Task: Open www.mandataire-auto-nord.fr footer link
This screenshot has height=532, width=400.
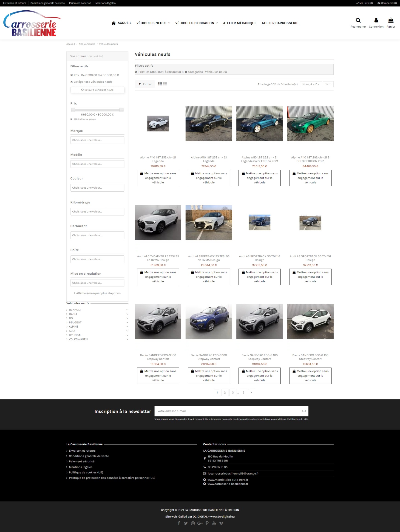Action: (x=228, y=480)
